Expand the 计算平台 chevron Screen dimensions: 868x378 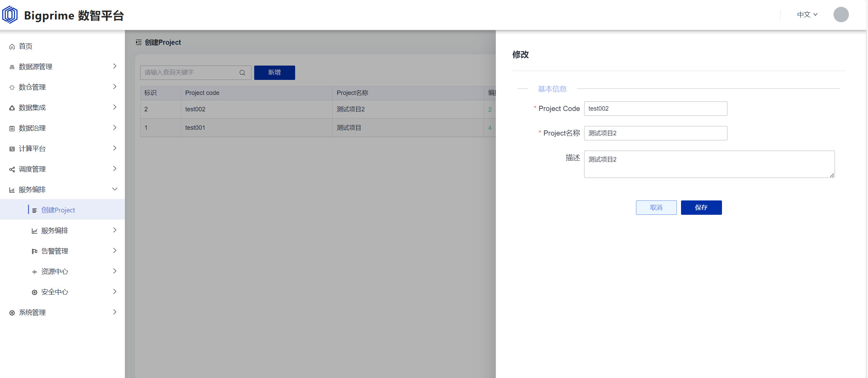(x=115, y=148)
